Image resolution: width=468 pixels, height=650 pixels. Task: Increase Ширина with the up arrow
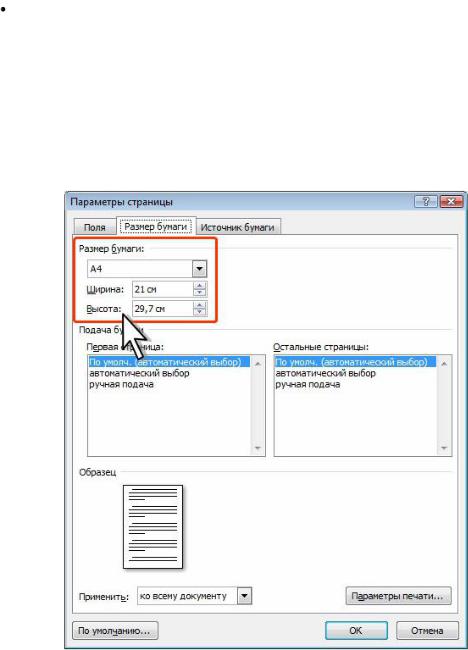(200, 285)
